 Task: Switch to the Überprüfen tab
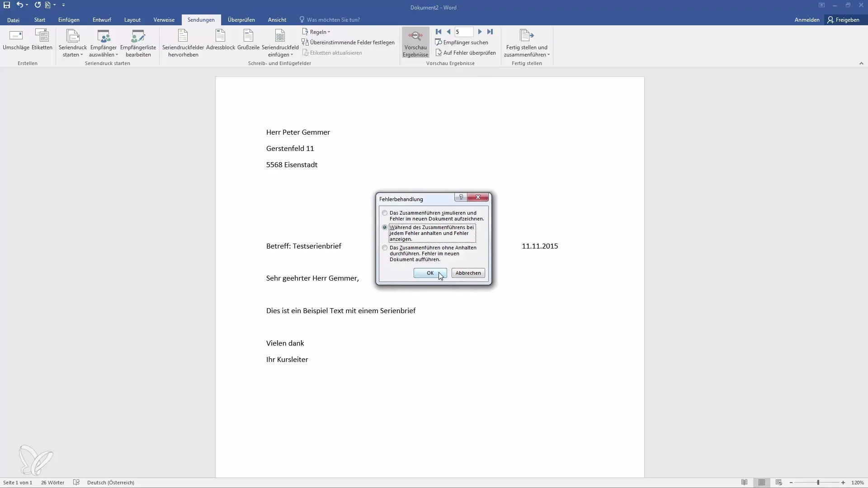click(241, 20)
